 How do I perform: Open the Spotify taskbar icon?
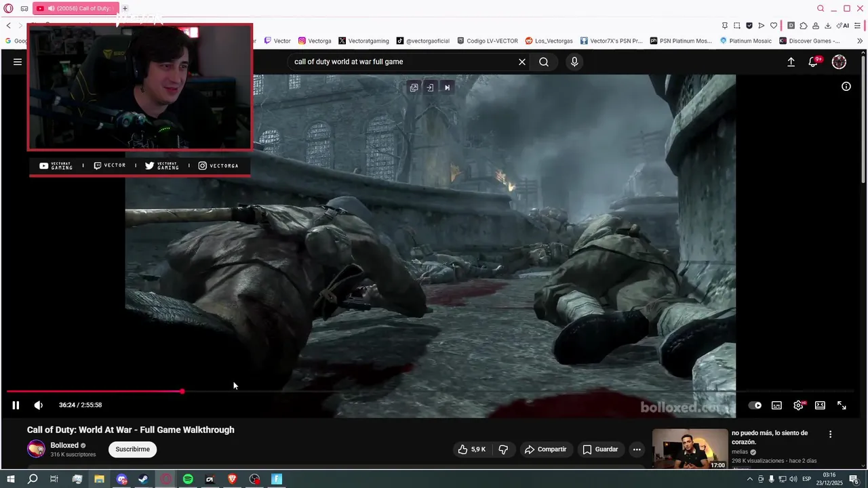[x=188, y=479]
